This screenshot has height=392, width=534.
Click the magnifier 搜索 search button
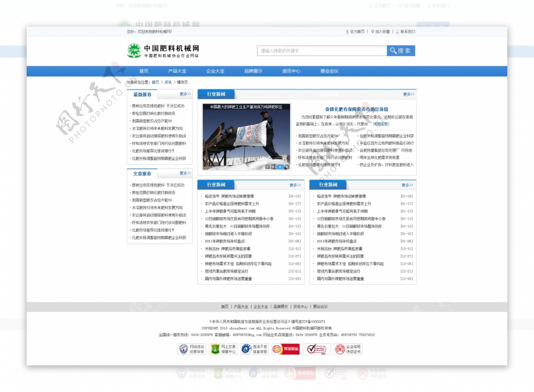401,51
